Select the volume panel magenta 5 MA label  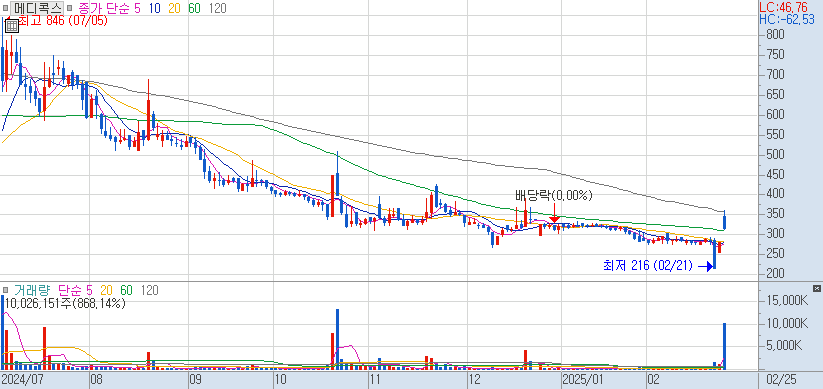tap(89, 290)
